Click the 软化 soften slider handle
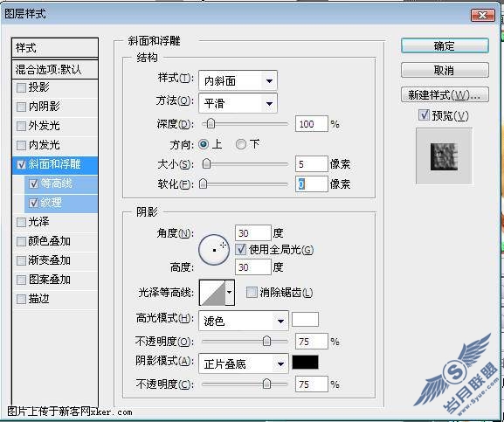The width and height of the screenshot is (504, 422). [x=204, y=183]
